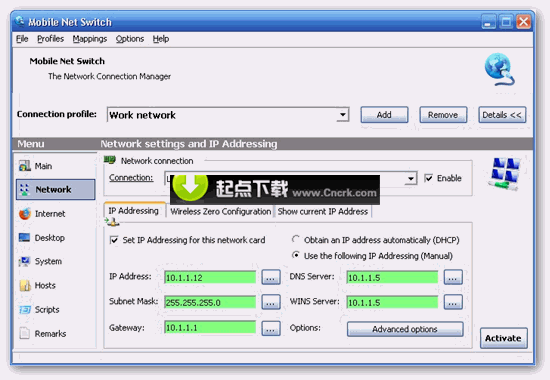This screenshot has height=380, width=550.
Task: Select the Scripts icon in sidebar
Action: point(25,309)
